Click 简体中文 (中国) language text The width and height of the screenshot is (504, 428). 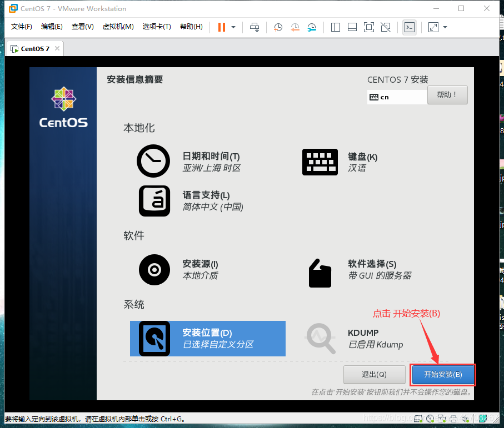tap(213, 207)
